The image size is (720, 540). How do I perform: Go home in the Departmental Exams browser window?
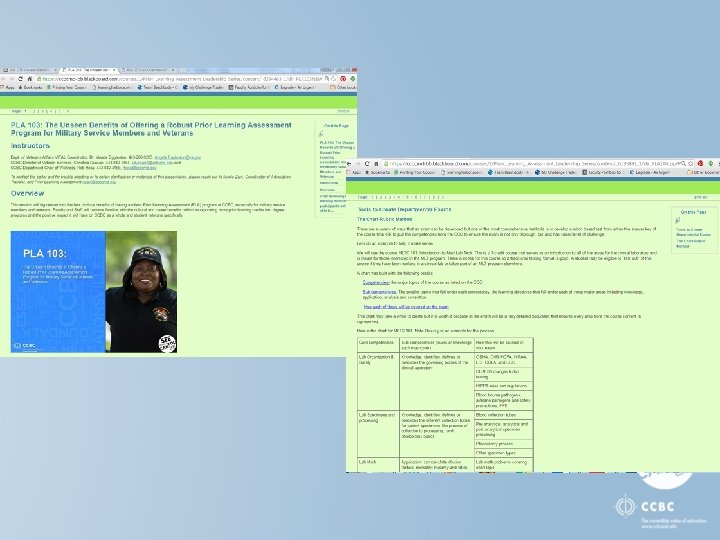click(376, 163)
